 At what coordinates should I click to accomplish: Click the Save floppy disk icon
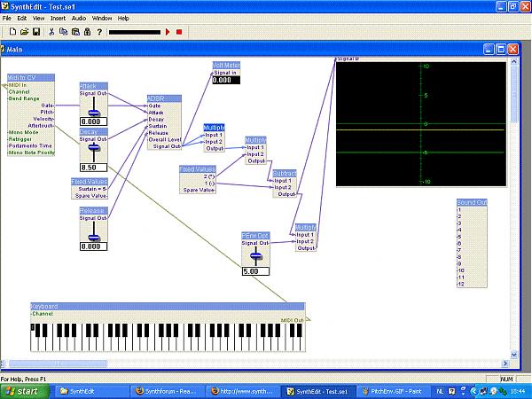click(x=36, y=32)
